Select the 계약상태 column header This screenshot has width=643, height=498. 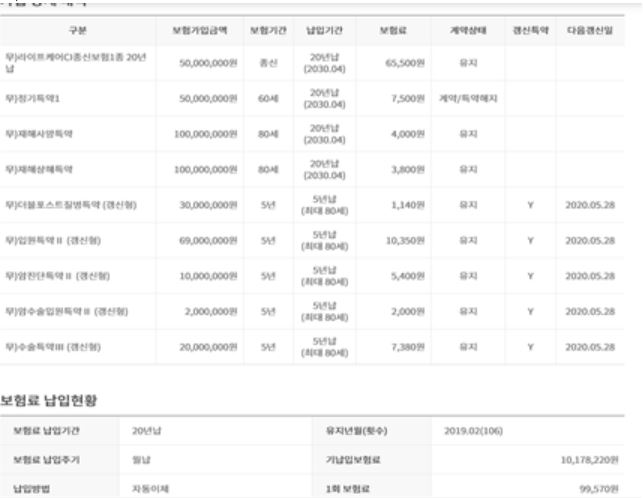(x=468, y=30)
